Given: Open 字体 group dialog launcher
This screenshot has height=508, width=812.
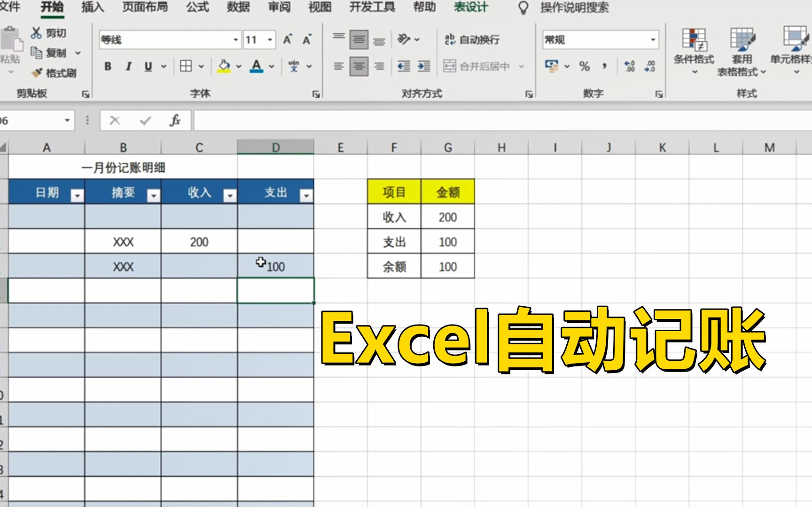Looking at the screenshot, I should [x=316, y=95].
